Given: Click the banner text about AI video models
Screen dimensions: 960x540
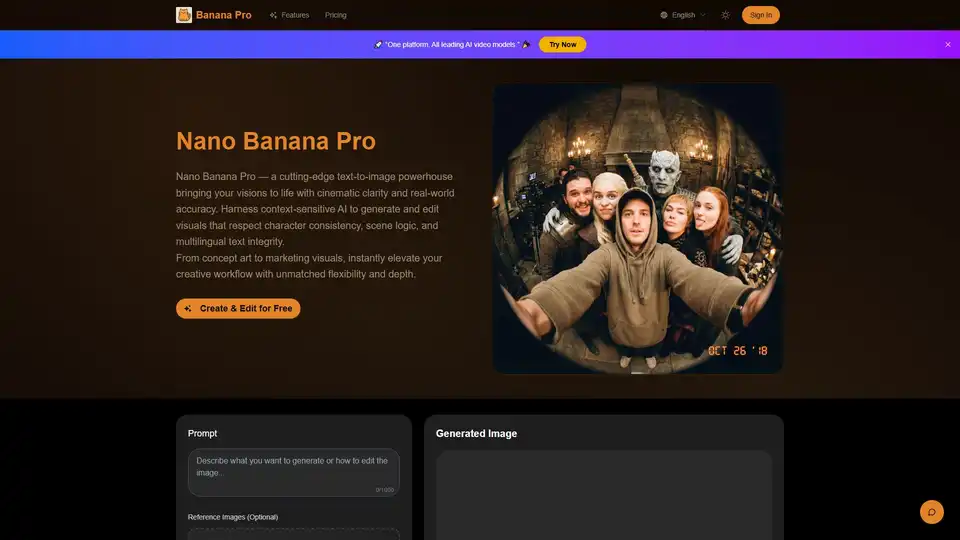Looking at the screenshot, I should [x=452, y=44].
